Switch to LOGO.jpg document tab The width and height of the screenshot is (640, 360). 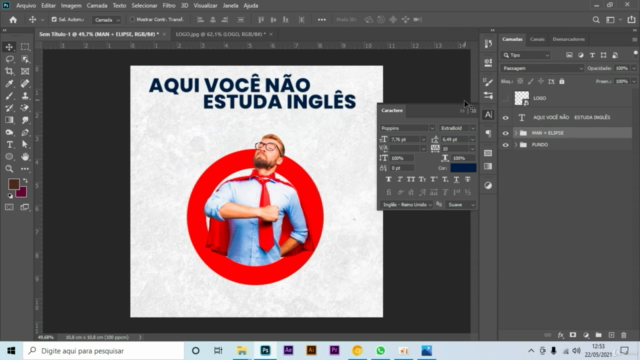(220, 34)
